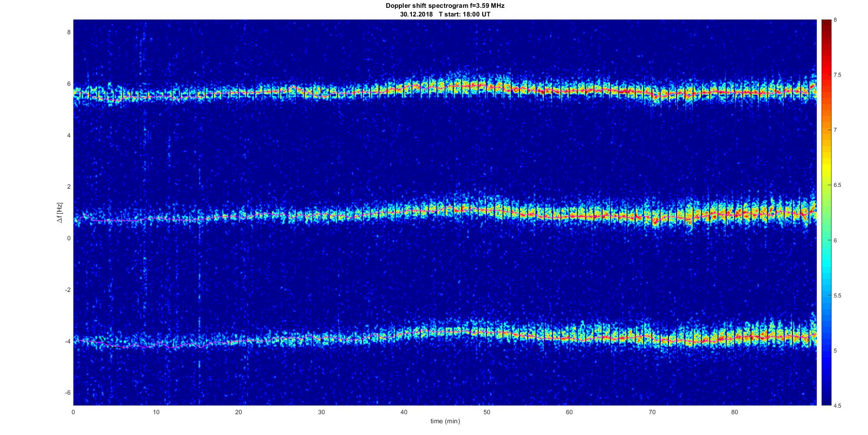This screenshot has height=435, width=868.
Task: Click the x-axis tick label '20'
Action: [x=239, y=412]
